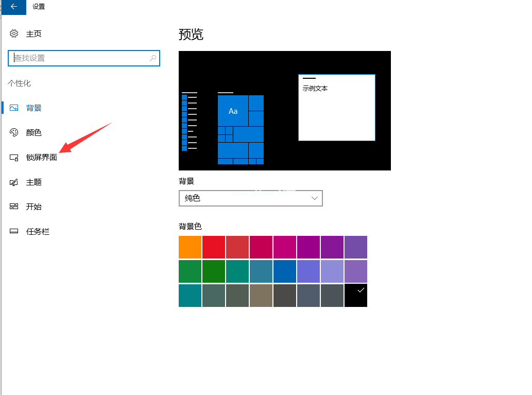Click the 开始 Start menu icon
The width and height of the screenshot is (532, 395).
pyautogui.click(x=14, y=207)
